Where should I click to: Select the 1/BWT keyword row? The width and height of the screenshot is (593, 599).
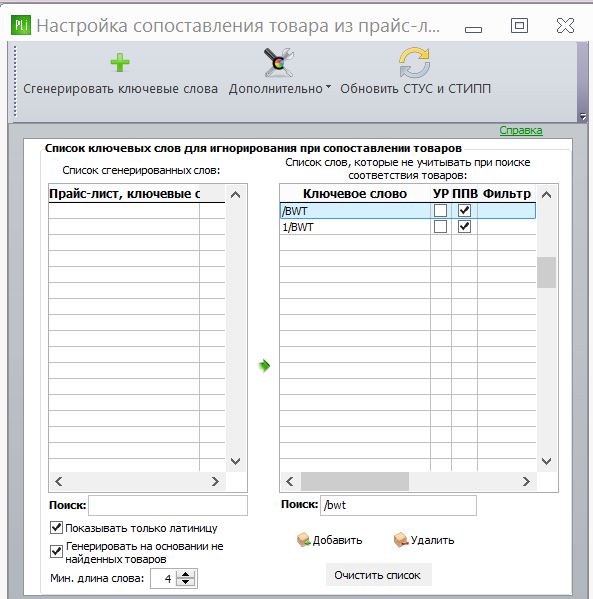tap(408, 227)
